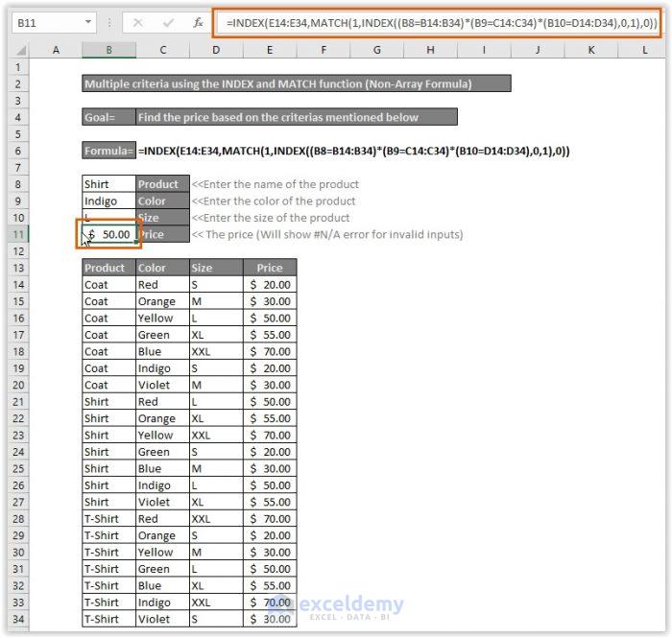Click cell C32 Blue in T-Shirt row
This screenshot has width=672, height=638.
pos(162,586)
